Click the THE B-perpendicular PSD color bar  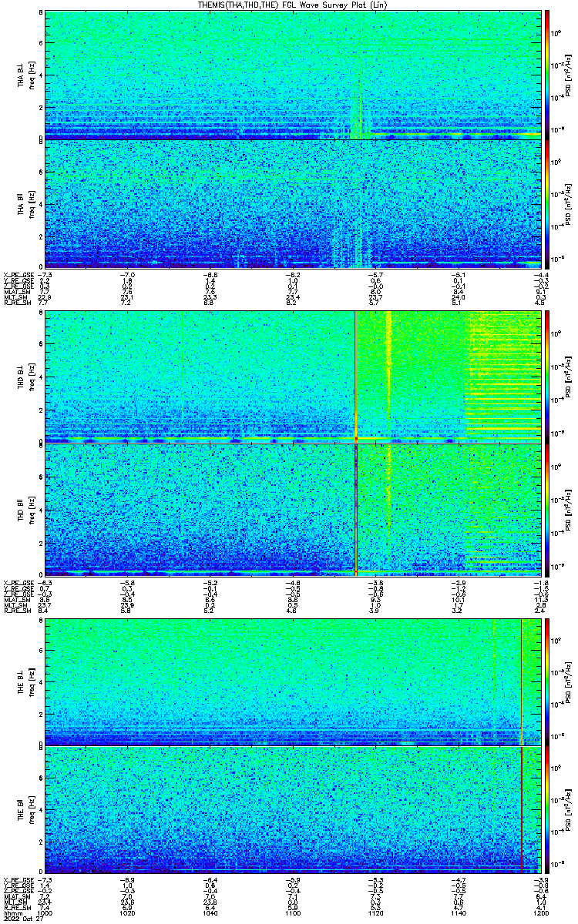click(x=547, y=681)
